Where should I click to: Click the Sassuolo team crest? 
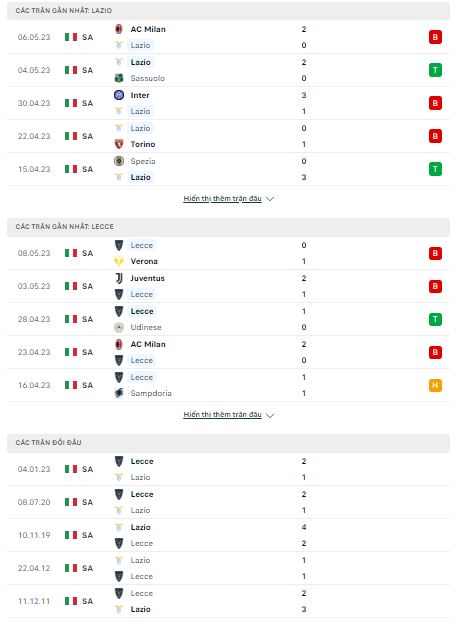pyautogui.click(x=119, y=78)
